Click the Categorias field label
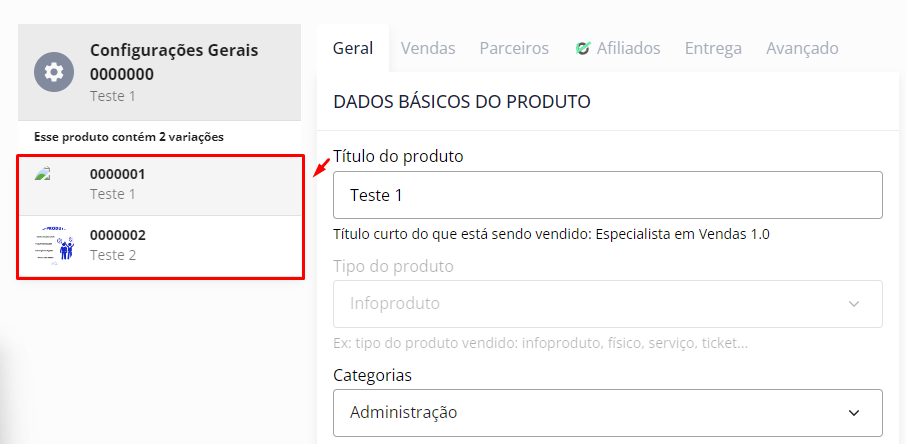Image resolution: width=906 pixels, height=444 pixels. (371, 375)
